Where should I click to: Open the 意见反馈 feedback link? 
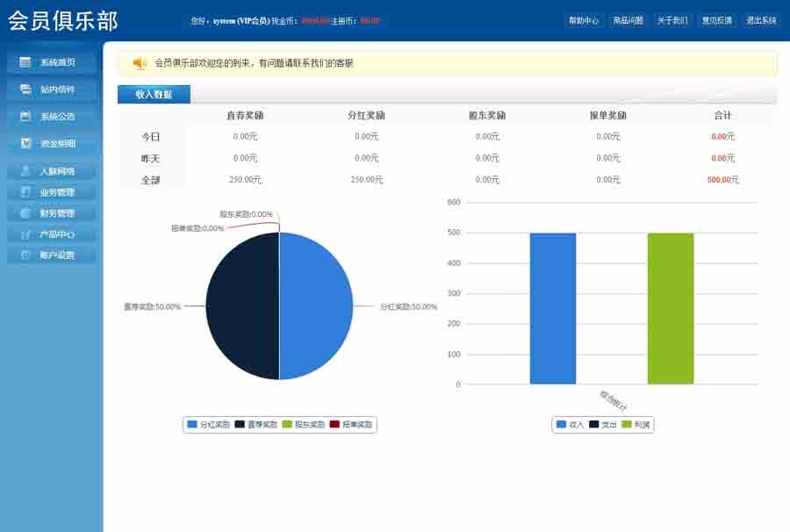pyautogui.click(x=715, y=19)
